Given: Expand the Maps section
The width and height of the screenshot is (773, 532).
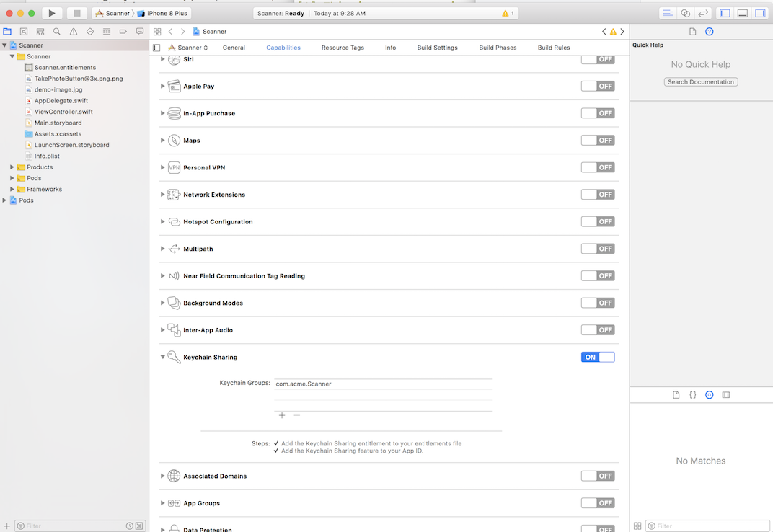Looking at the screenshot, I should [x=163, y=141].
